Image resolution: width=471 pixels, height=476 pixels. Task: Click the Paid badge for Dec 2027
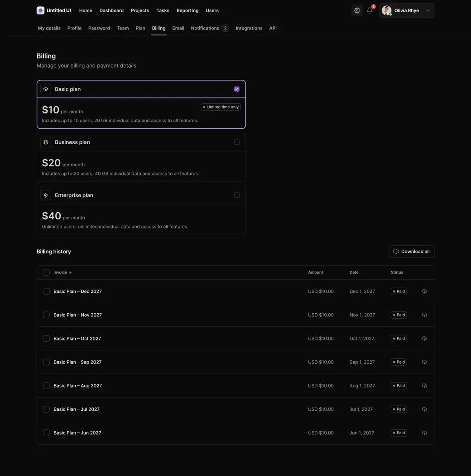pyautogui.click(x=399, y=291)
